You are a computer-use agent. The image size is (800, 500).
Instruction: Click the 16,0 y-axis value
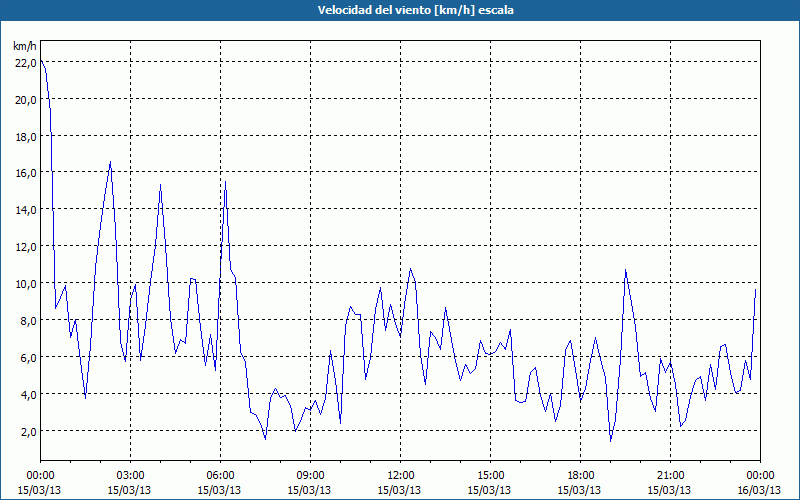tap(26, 173)
